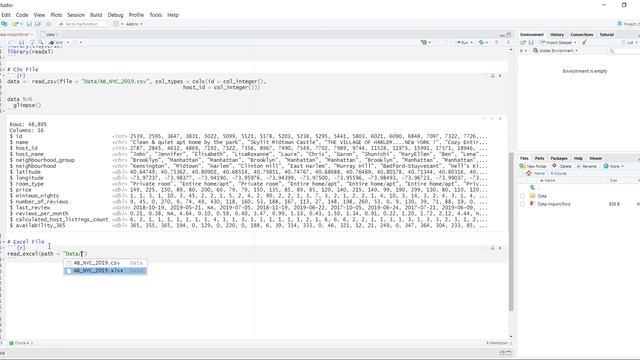Click the spell check icon in editor toolbar
The width and height of the screenshot is (640, 360).
(x=32, y=42)
